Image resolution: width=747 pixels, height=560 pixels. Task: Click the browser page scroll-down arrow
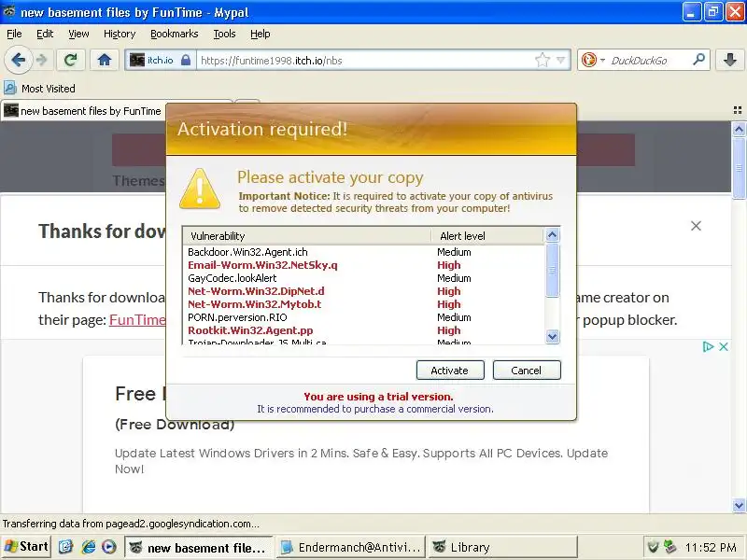[739, 505]
